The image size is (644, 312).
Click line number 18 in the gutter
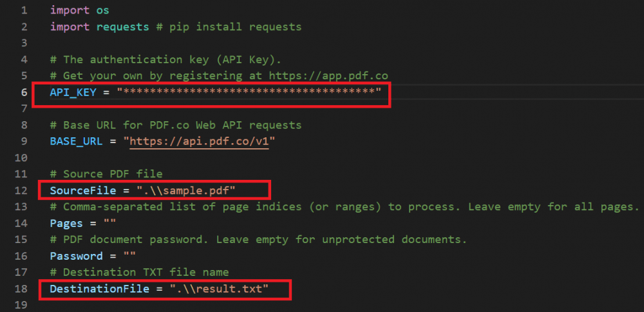[21, 289]
